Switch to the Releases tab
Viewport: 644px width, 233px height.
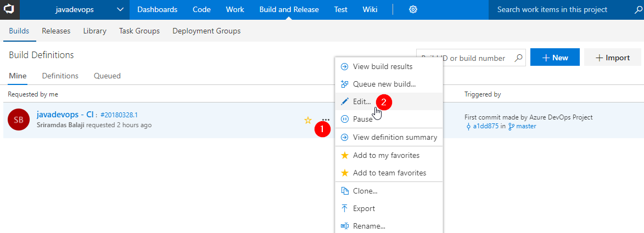[x=56, y=31]
